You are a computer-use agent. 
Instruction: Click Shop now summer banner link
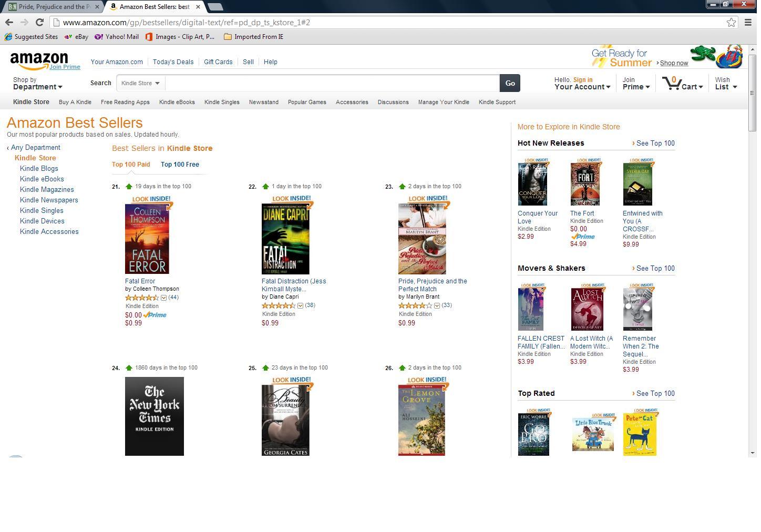[x=674, y=63]
